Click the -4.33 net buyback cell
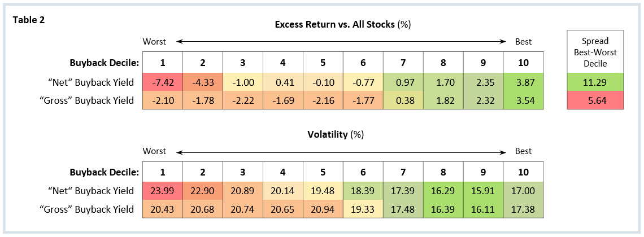This screenshot has height=237, width=644. (x=202, y=83)
